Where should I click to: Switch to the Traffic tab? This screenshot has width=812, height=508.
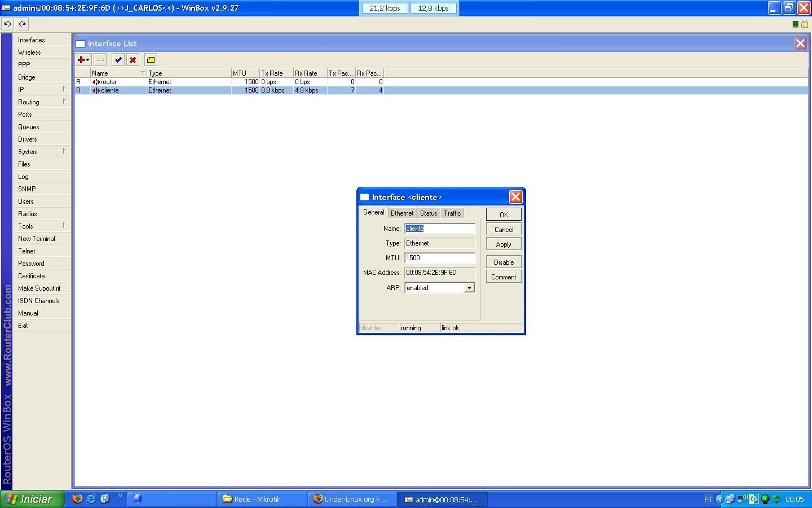click(452, 213)
